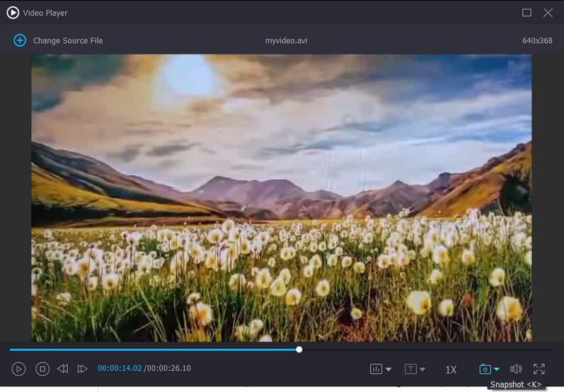Viewport: 564px width, 392px height.
Task: Expand the subtitle dropdown arrow
Action: pyautogui.click(x=422, y=369)
